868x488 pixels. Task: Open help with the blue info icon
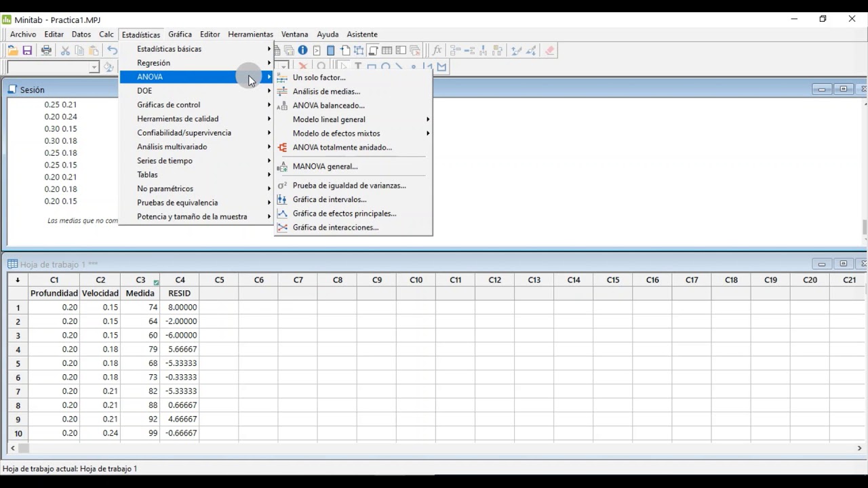pyautogui.click(x=302, y=50)
